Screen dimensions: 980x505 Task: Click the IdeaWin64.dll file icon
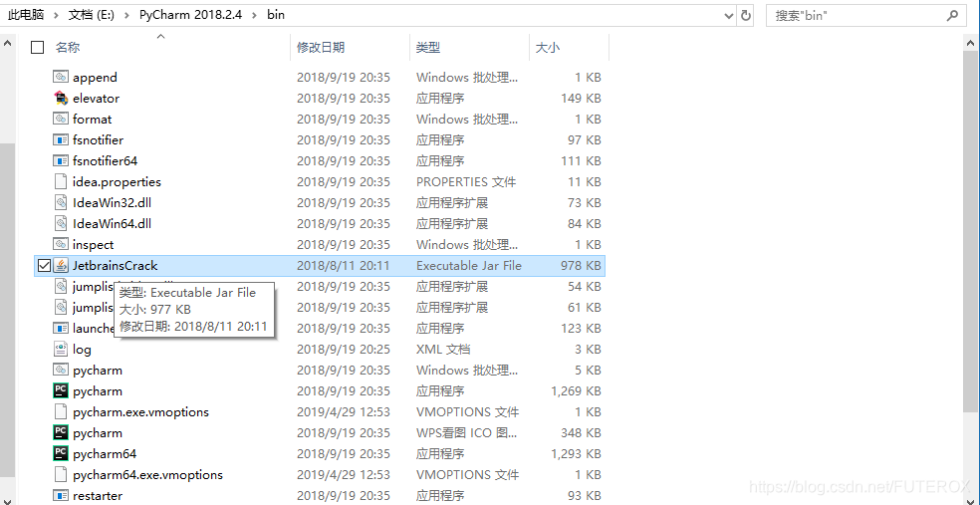click(x=61, y=224)
